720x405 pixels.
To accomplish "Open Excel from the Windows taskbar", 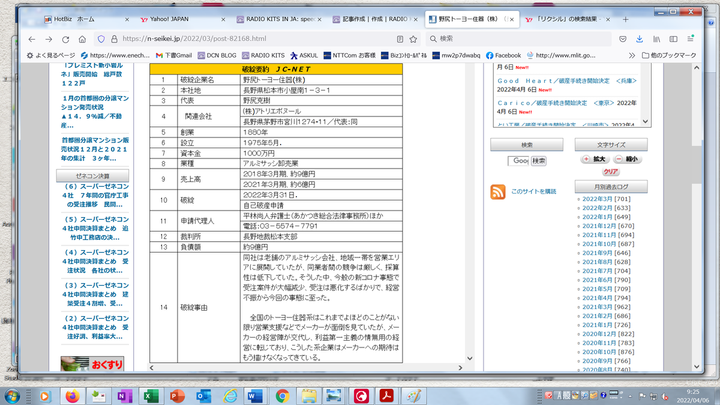I will point(150,395).
